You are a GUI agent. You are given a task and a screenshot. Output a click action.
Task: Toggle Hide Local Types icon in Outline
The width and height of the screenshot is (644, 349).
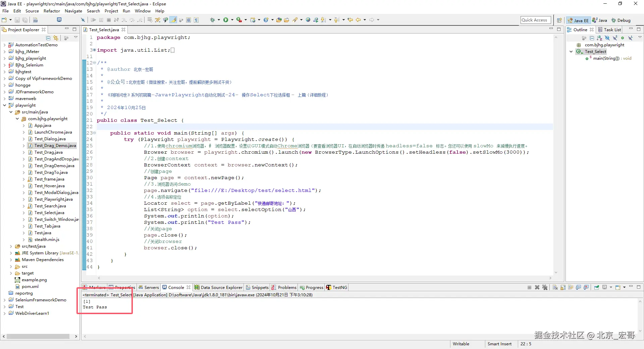point(630,38)
